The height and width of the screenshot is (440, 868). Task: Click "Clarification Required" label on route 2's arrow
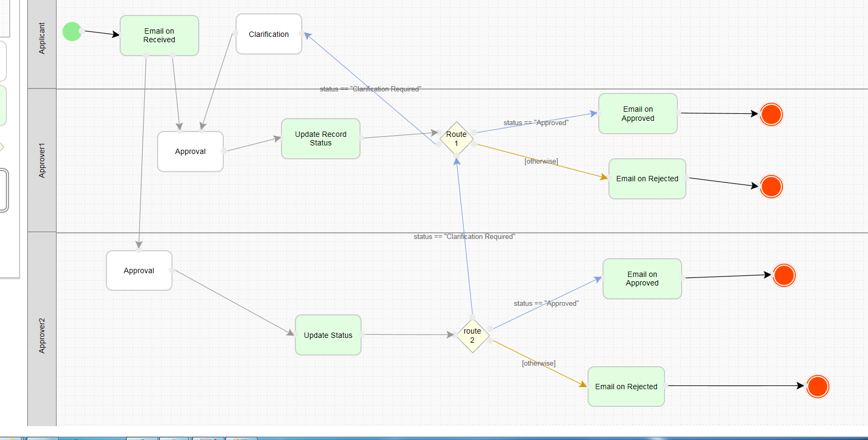tap(464, 237)
